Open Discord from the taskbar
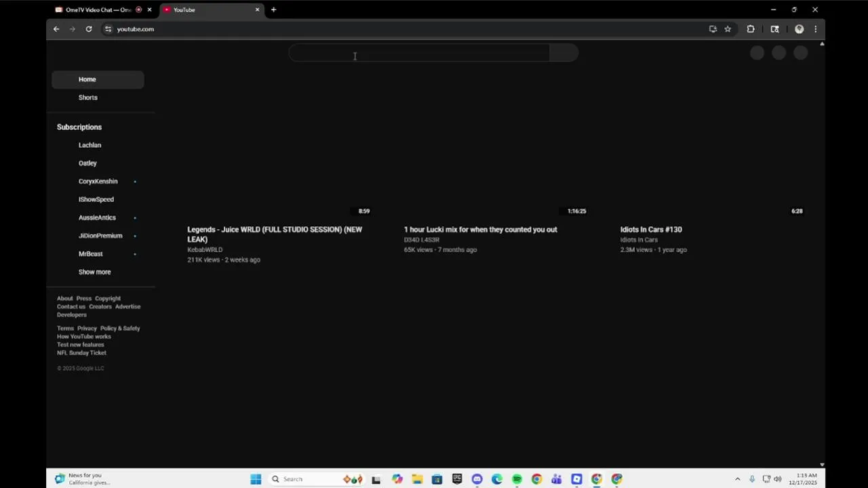This screenshot has height=488, width=868. coord(477,479)
